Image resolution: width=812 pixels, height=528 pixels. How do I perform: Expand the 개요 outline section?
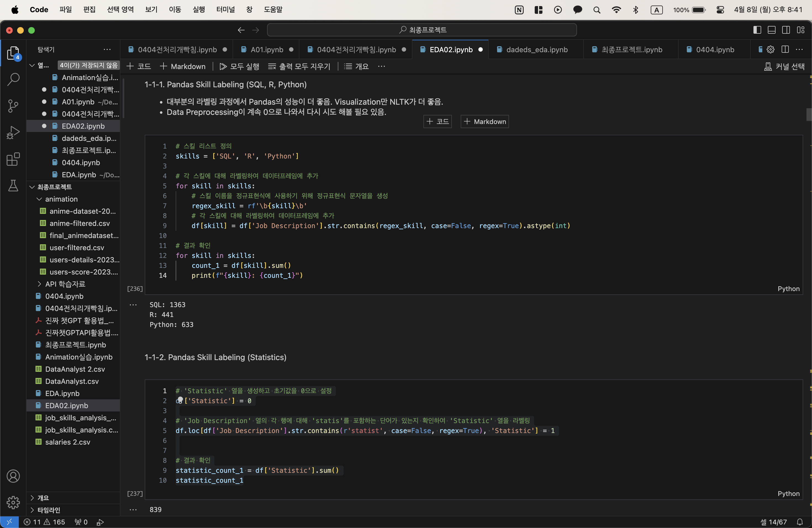point(32,498)
